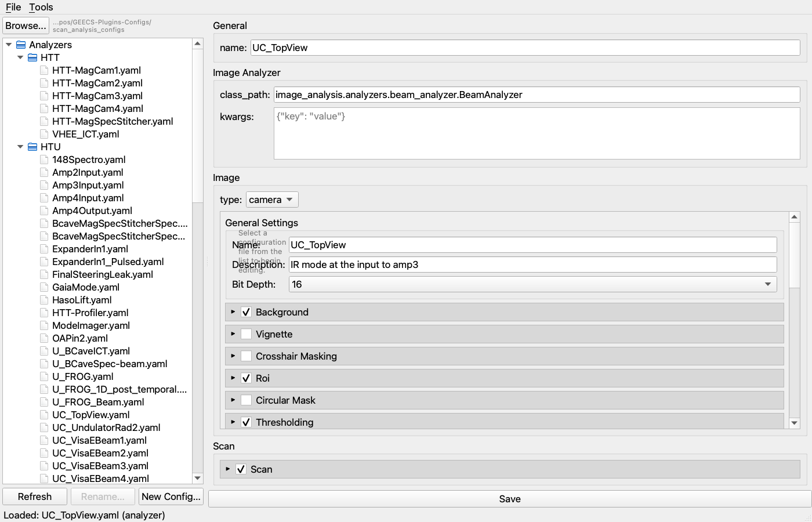Screen dimensions: 812x522
Task: Click the file icon beside U_BCaveICT.yaml
Action: 44,351
